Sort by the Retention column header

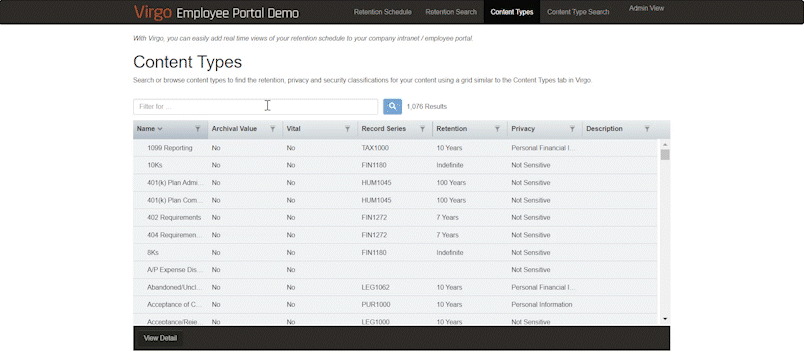(x=452, y=129)
